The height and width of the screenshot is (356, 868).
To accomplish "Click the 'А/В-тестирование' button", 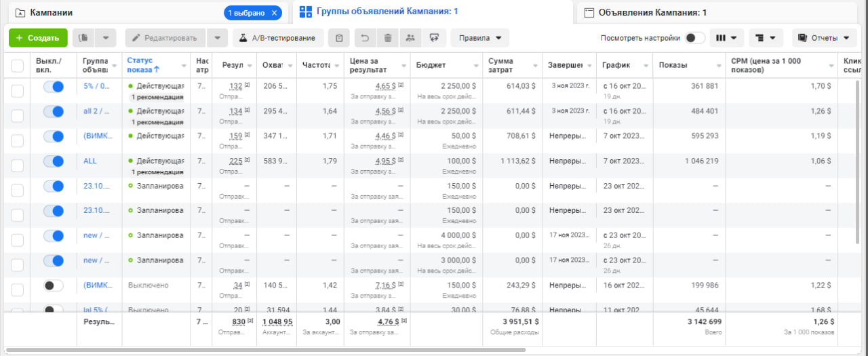I will point(278,38).
